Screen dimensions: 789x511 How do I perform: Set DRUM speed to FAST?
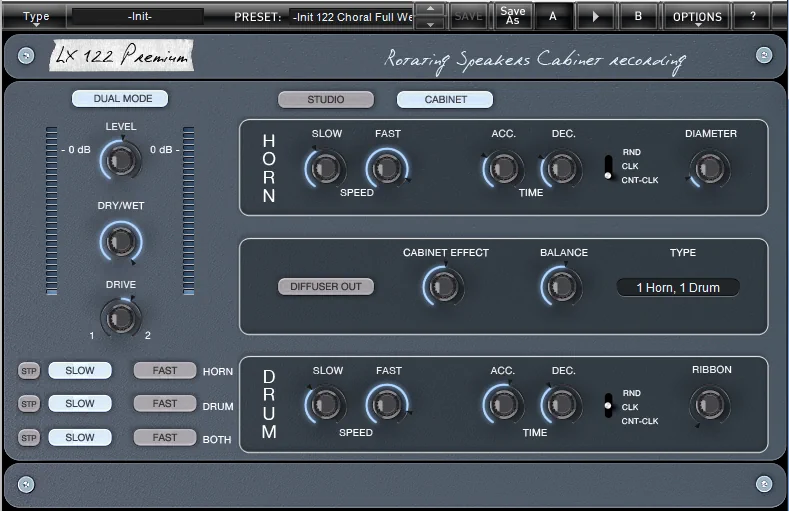tap(165, 403)
